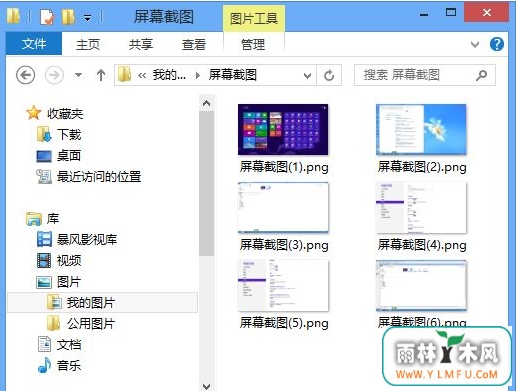Open the 图片 library
This screenshot has width=517, height=391.
(x=69, y=282)
